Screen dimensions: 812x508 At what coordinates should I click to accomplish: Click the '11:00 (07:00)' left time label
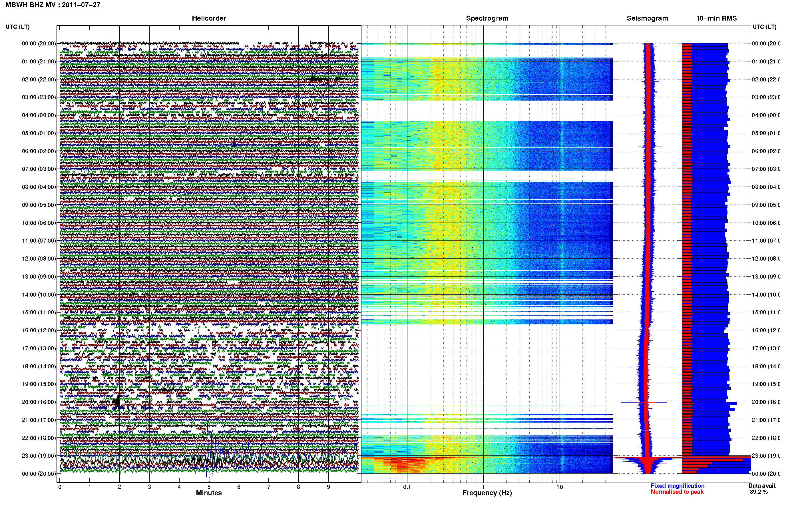pos(39,241)
